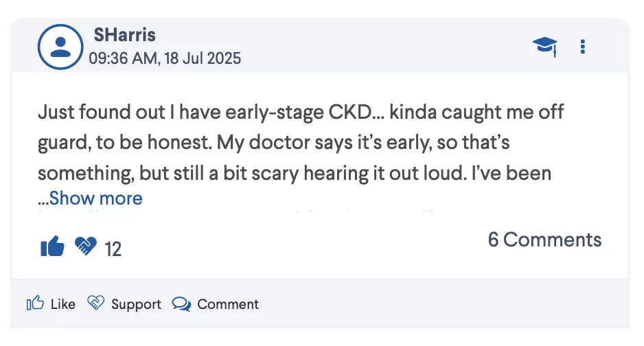Viewport: 644px width, 346px height.
Task: Click the graduation cap badge icon
Action: (544, 47)
